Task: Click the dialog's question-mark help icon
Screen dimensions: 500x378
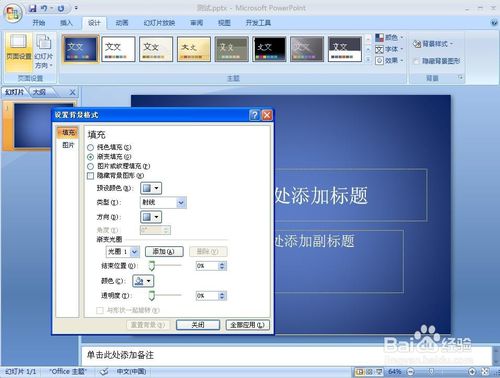Action: point(254,115)
